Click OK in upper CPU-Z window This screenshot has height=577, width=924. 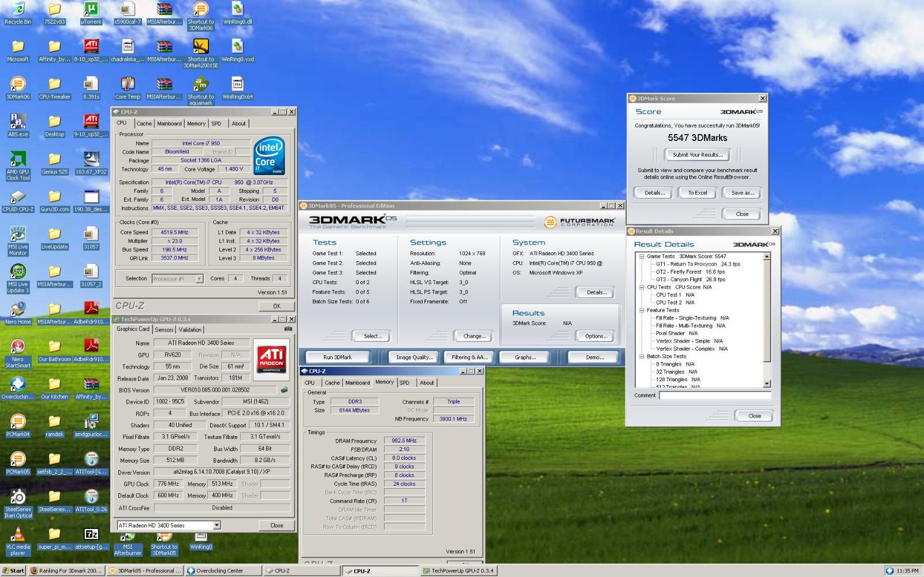[x=277, y=306]
